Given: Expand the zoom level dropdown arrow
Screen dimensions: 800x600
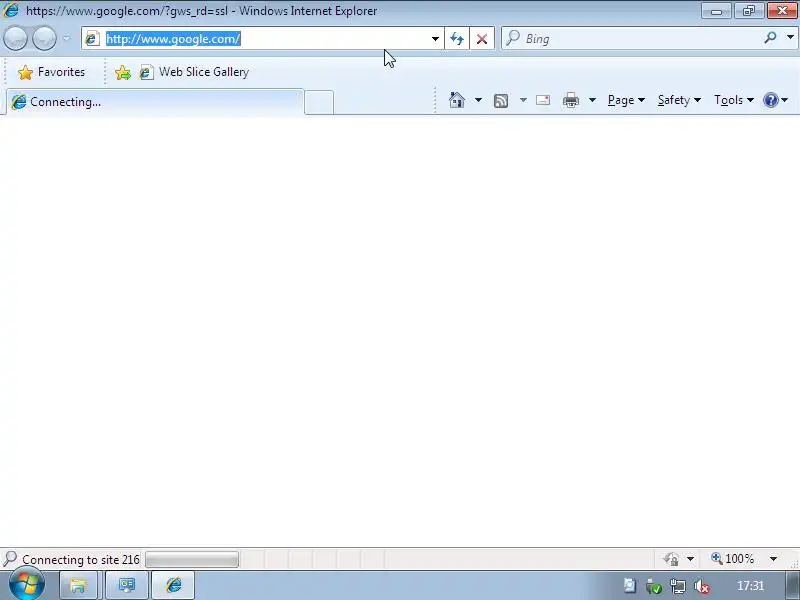Looking at the screenshot, I should click(x=773, y=559).
